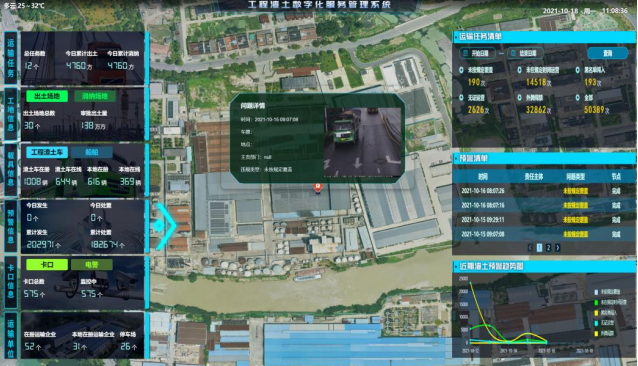Go to next page of warning list
638x366 pixels.
557,247
